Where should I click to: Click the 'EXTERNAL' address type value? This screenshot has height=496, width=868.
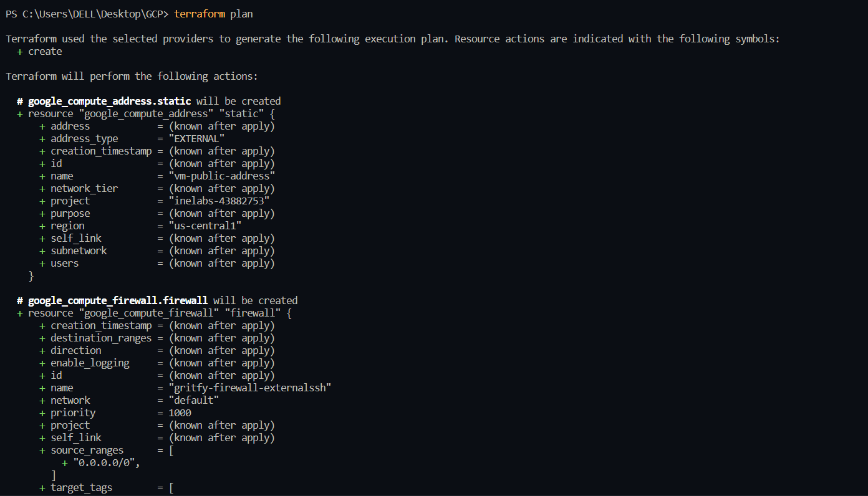click(196, 138)
